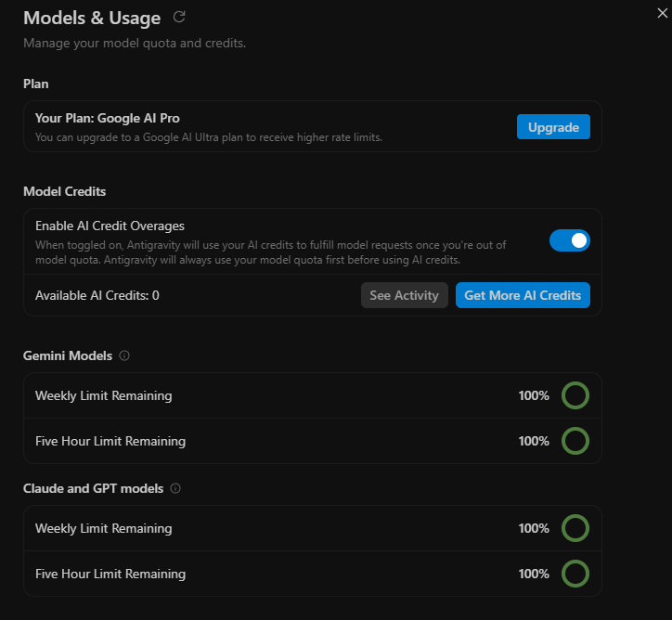Click the 'Models & Usage' title
The image size is (672, 620).
92,18
